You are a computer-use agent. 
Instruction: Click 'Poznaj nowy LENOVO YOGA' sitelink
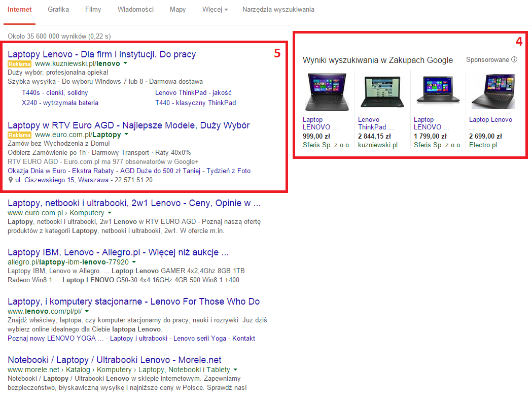pyautogui.click(x=56, y=339)
